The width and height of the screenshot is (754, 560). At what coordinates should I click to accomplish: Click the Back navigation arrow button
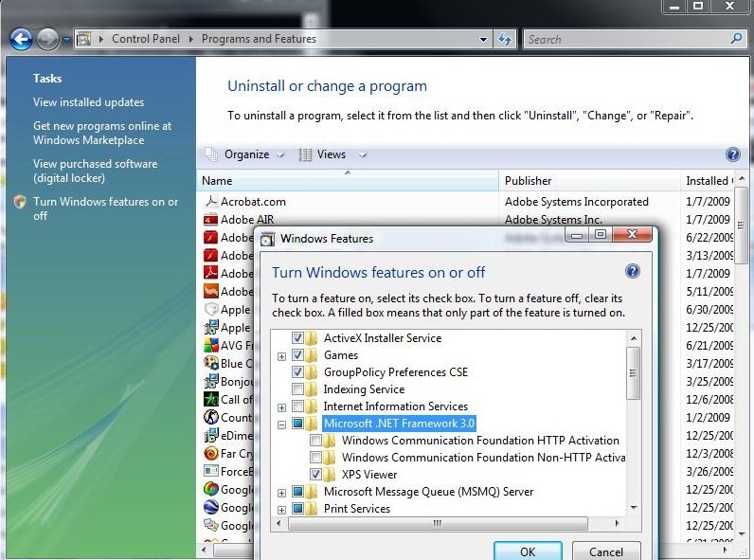click(x=21, y=40)
